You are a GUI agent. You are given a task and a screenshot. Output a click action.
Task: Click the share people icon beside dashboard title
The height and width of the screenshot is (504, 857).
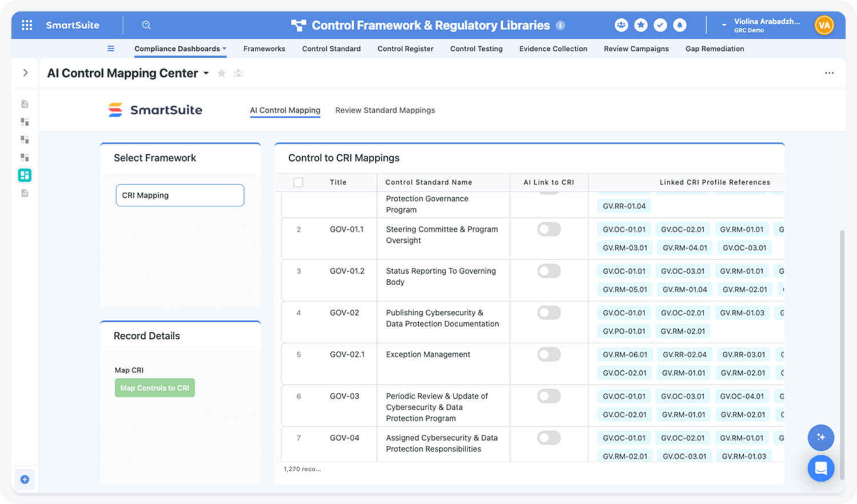[238, 73]
